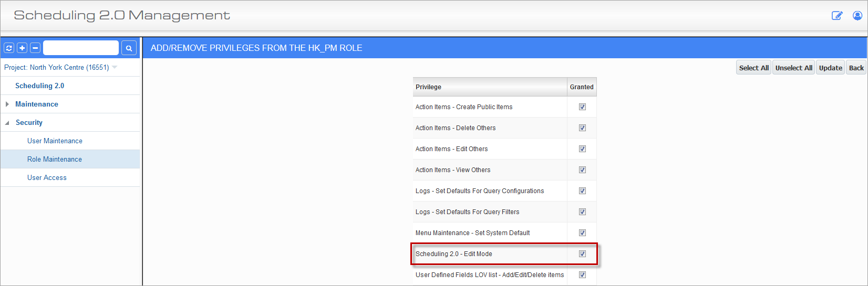
Task: Click the collapse all minus icon
Action: click(x=35, y=48)
